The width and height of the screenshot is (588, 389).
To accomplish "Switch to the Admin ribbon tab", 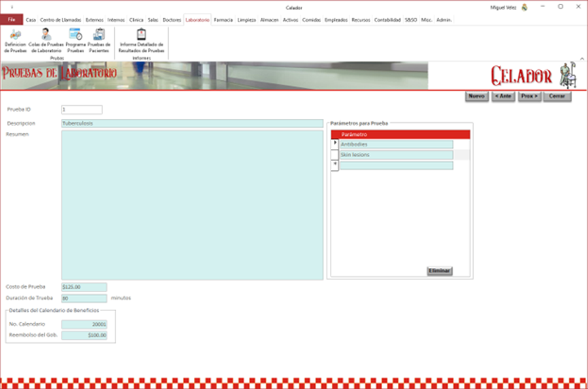I will [x=443, y=20].
